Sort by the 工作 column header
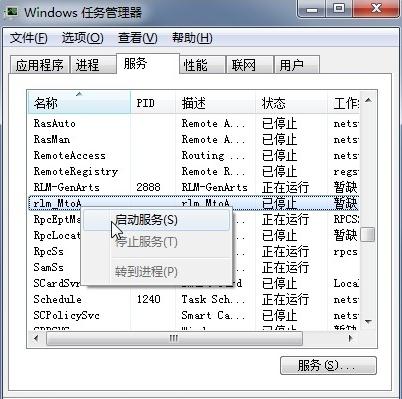The height and width of the screenshot is (399, 402). pos(343,103)
